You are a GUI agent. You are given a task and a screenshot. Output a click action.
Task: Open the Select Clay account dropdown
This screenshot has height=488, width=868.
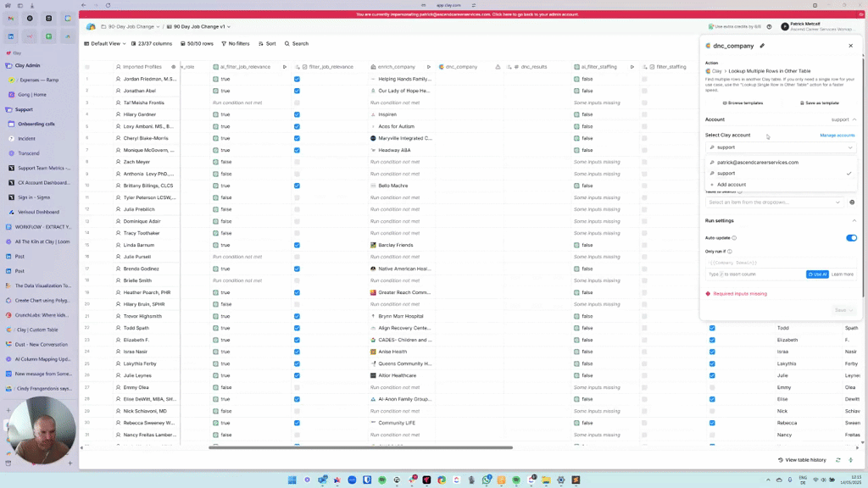(780, 147)
